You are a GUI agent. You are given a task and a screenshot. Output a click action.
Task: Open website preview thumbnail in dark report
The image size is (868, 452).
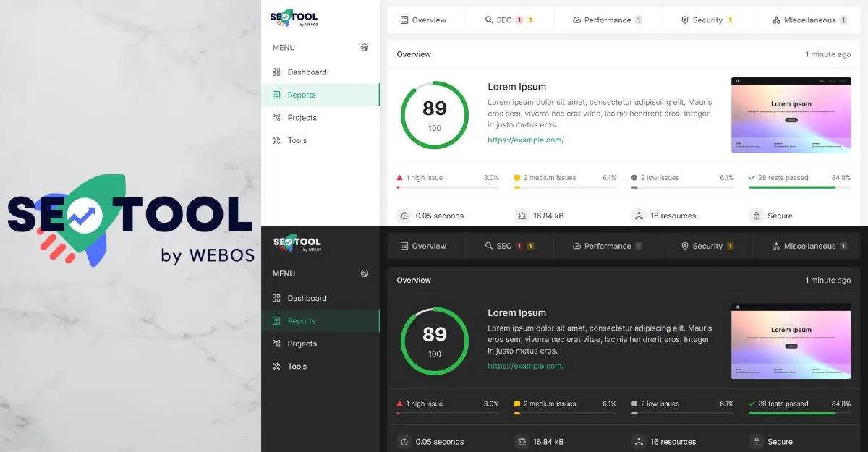pyautogui.click(x=791, y=341)
